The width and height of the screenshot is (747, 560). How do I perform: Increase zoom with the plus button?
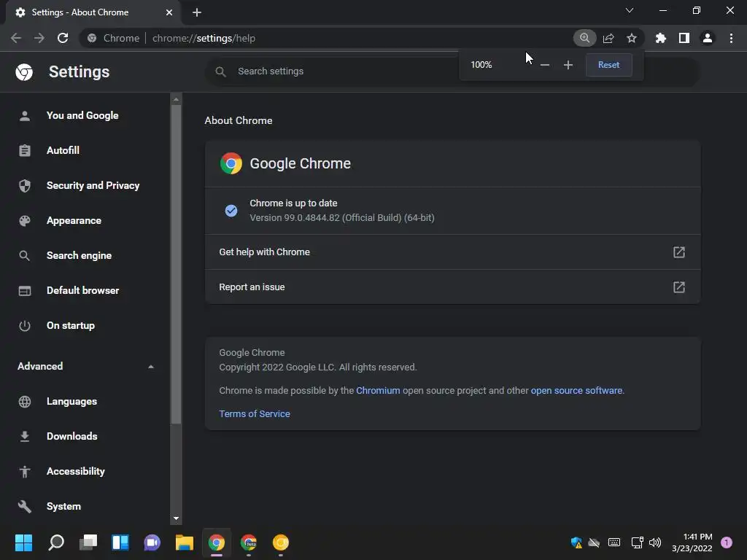point(568,65)
